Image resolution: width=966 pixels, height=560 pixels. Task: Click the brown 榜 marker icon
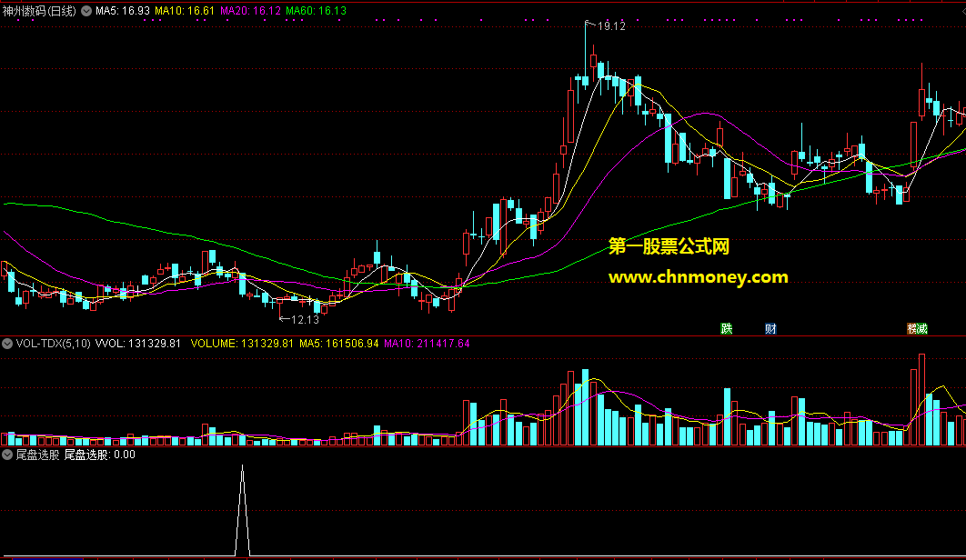[x=911, y=328]
